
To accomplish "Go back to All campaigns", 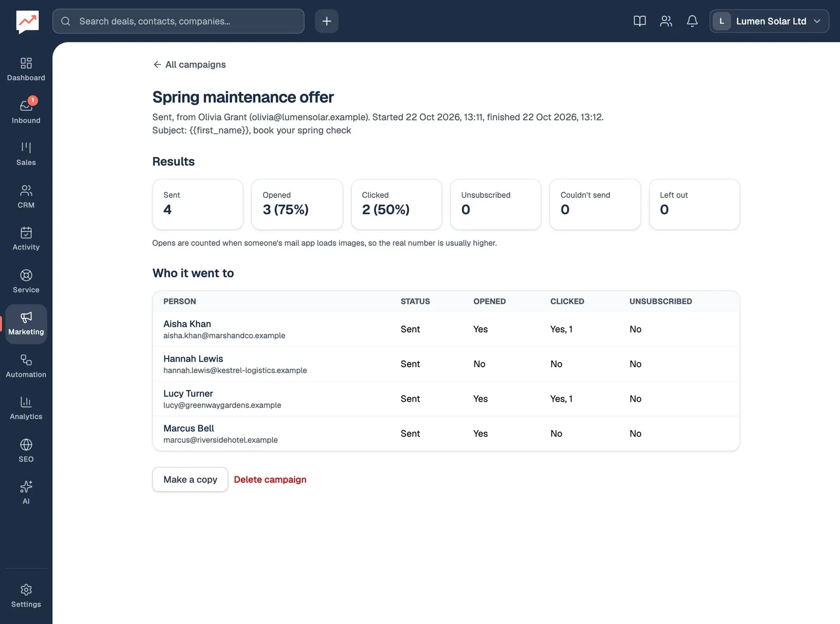I will tap(189, 65).
